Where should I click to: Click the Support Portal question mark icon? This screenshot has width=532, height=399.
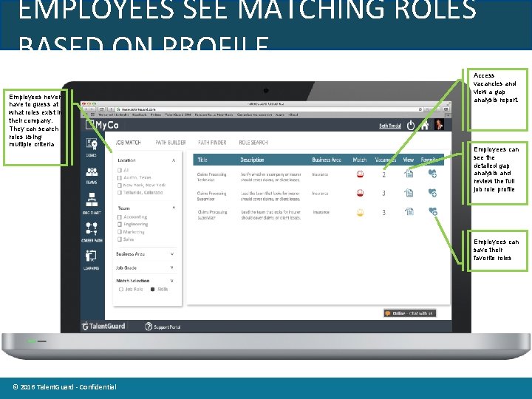point(149,327)
